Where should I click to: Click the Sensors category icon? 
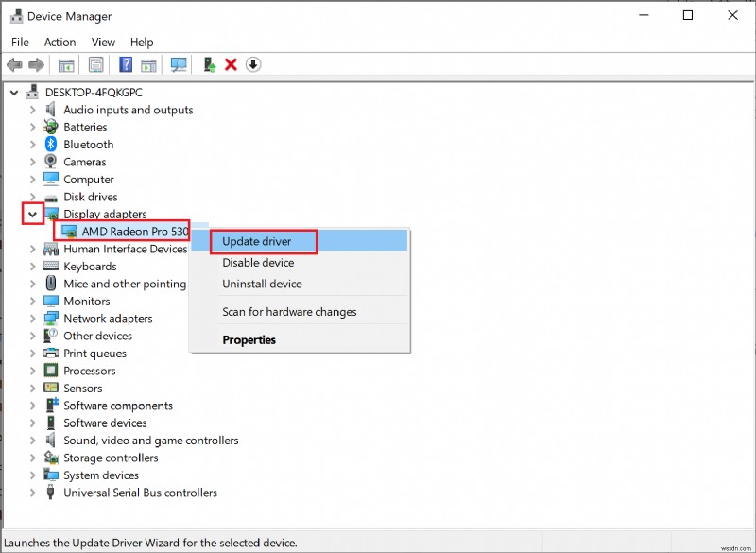[51, 388]
